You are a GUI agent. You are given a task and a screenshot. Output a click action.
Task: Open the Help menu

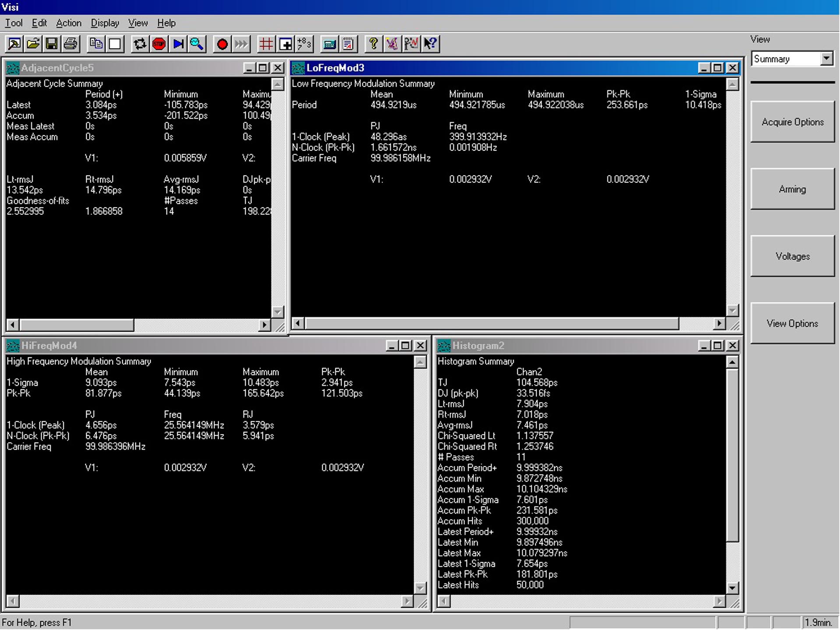point(166,23)
